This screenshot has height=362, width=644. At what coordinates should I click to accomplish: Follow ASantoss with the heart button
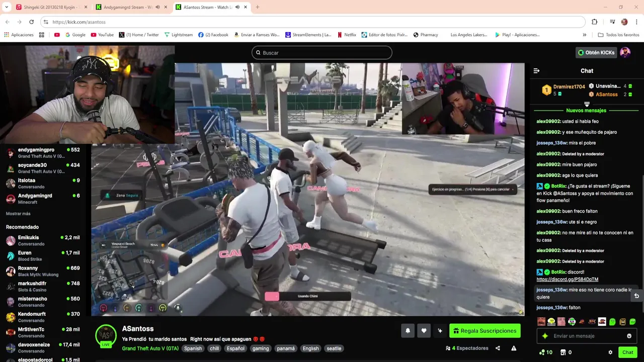point(424,331)
